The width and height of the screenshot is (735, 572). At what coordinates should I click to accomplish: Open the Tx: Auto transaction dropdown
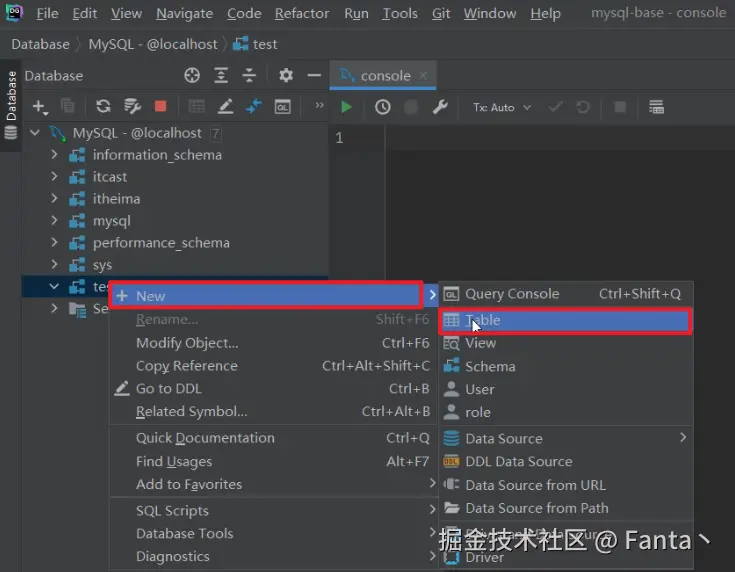tap(502, 107)
